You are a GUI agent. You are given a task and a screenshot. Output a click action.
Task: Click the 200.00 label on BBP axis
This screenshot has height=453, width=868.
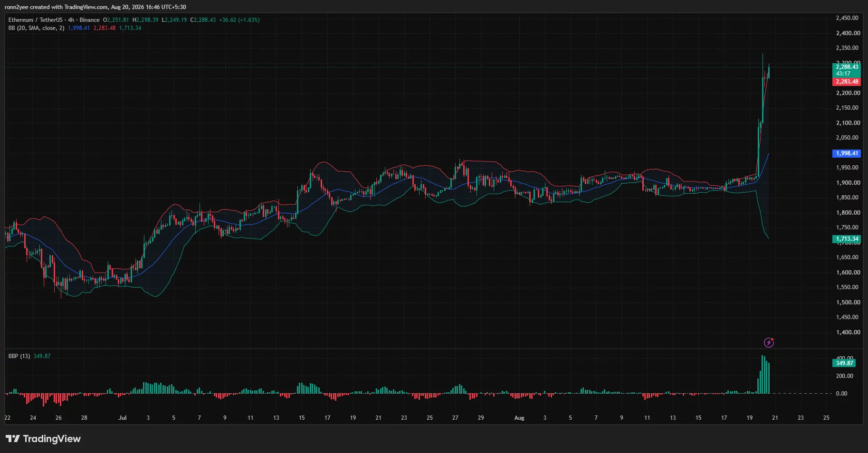(845, 376)
